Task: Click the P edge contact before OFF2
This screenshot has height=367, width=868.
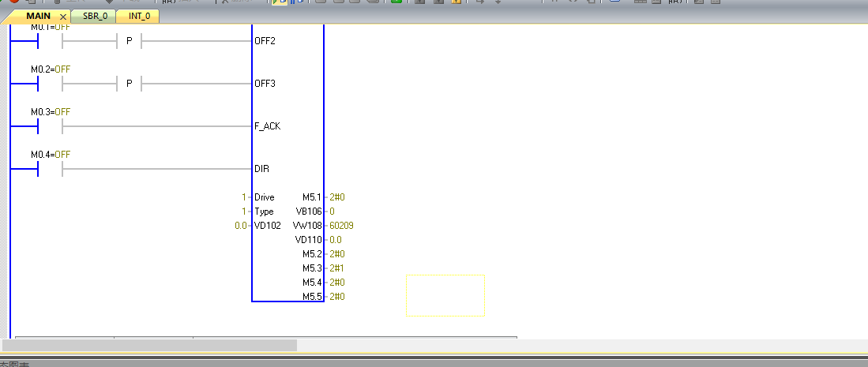Action: pos(129,40)
